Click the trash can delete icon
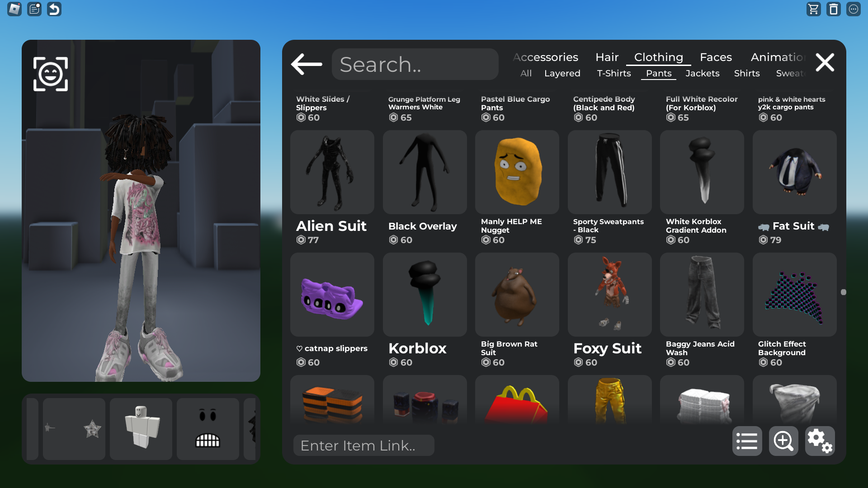The image size is (868, 488). (833, 9)
